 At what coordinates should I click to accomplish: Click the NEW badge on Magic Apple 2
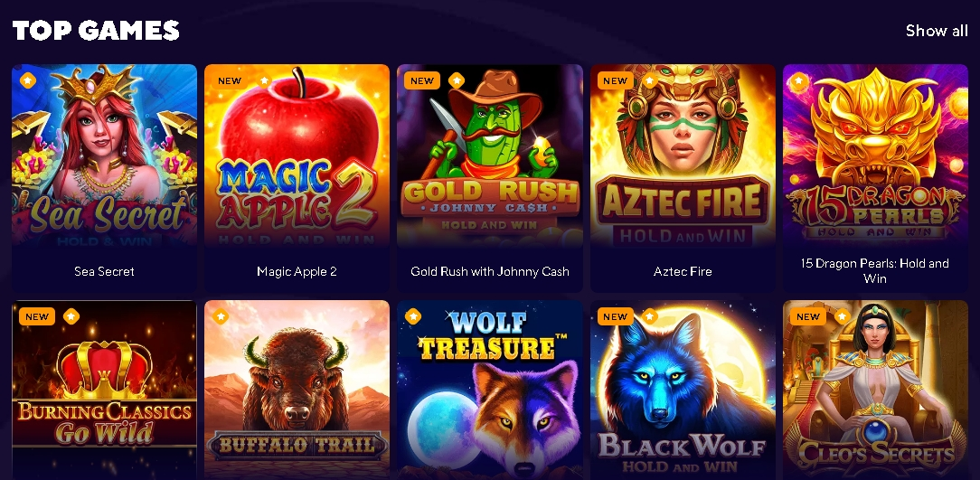pos(230,80)
